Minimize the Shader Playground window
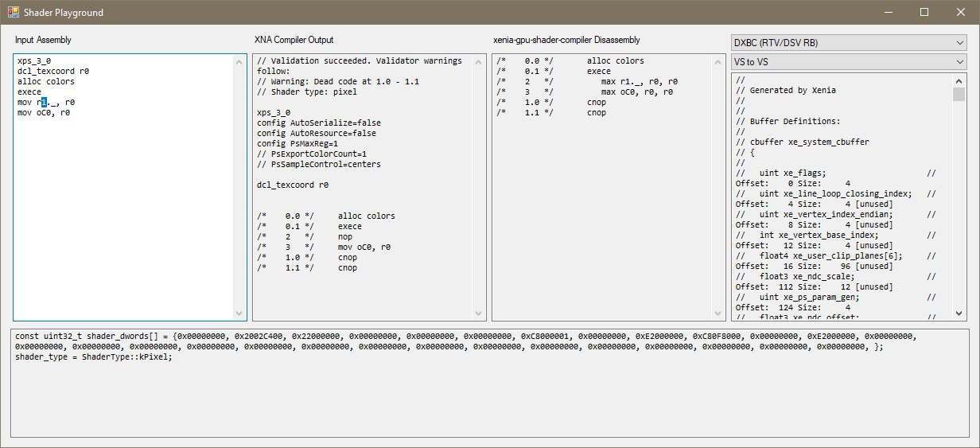 tap(888, 13)
